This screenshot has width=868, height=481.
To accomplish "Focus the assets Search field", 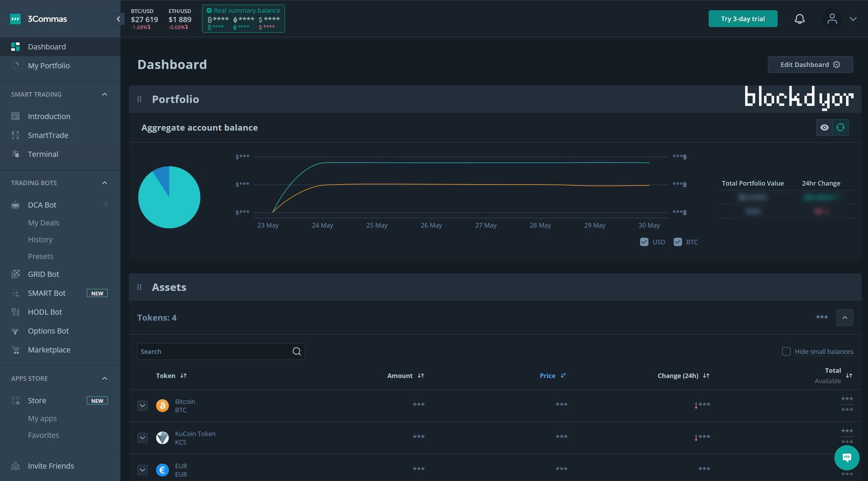I will [x=221, y=351].
